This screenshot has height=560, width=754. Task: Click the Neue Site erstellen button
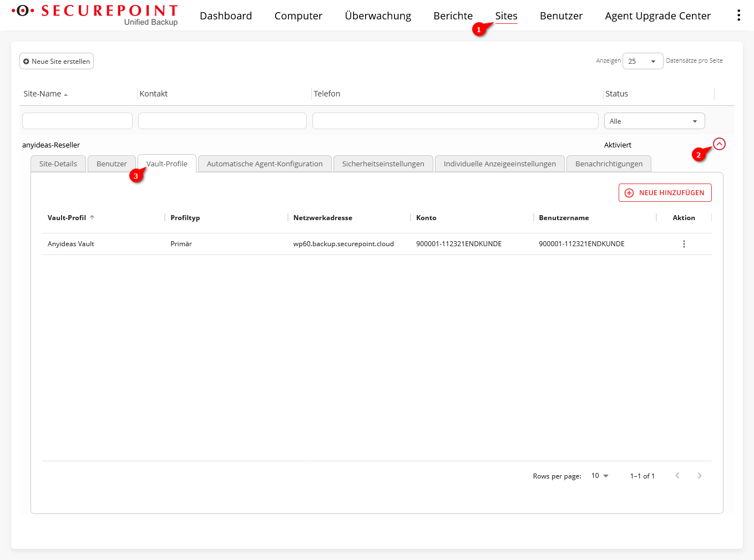(x=57, y=61)
